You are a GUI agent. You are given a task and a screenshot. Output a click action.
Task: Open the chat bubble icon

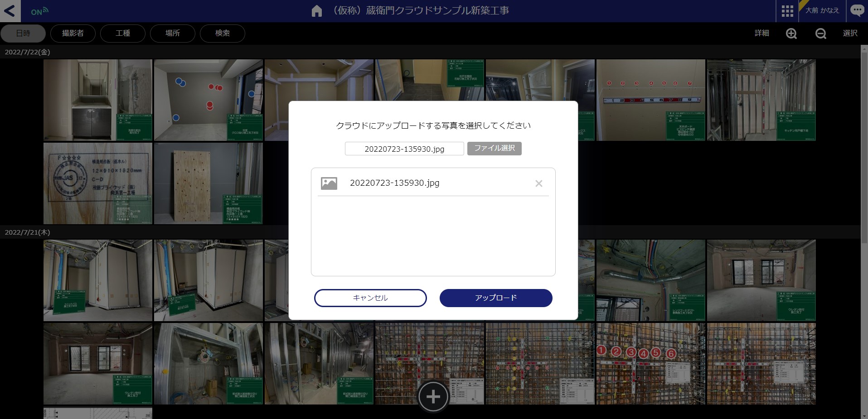(x=857, y=10)
